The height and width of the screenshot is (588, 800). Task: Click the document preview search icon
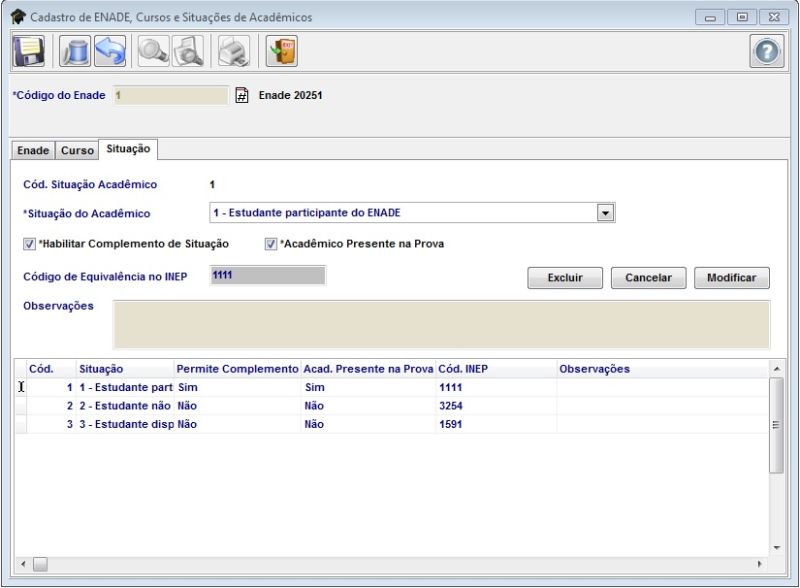click(188, 51)
